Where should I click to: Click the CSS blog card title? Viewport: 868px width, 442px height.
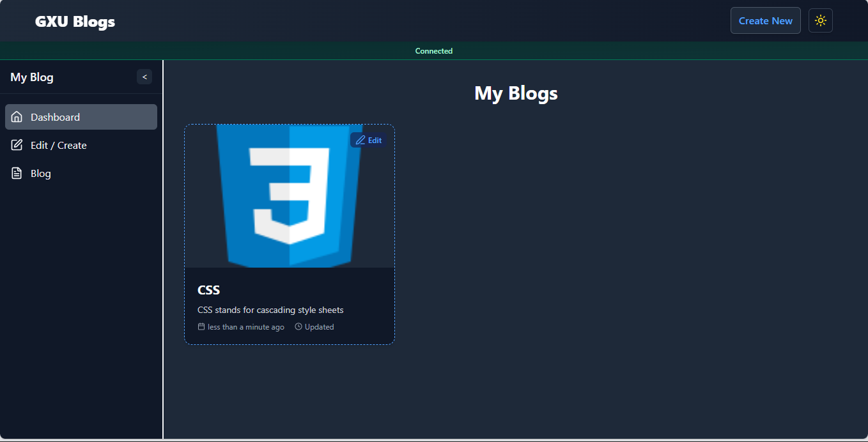[209, 290]
